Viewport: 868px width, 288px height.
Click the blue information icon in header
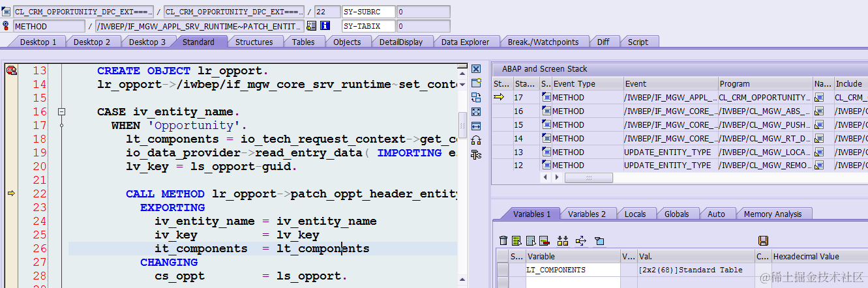[x=325, y=26]
